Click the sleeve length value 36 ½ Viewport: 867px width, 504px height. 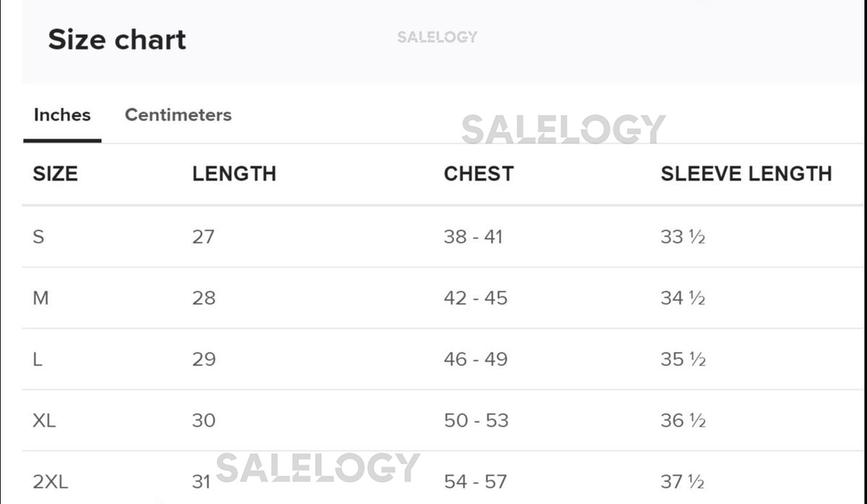682,420
